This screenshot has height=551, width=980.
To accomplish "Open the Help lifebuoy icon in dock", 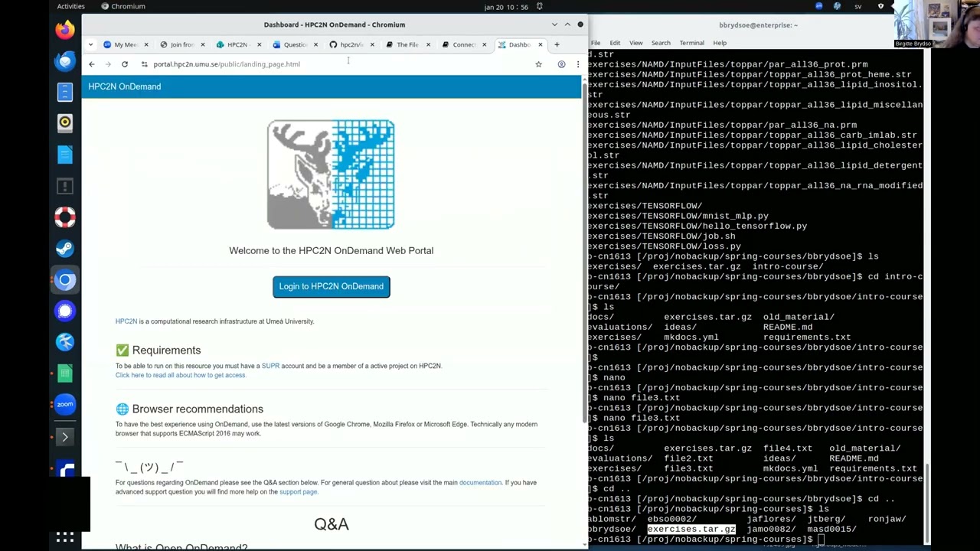I will pos(65,217).
